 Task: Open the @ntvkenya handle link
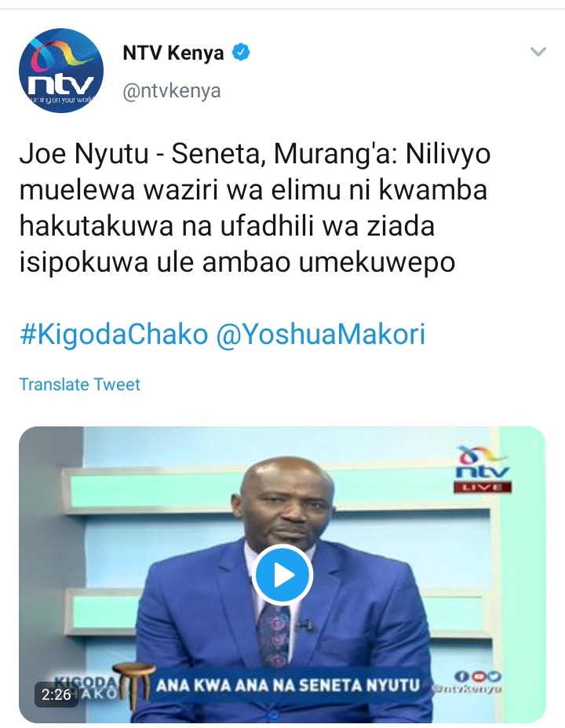[172, 90]
